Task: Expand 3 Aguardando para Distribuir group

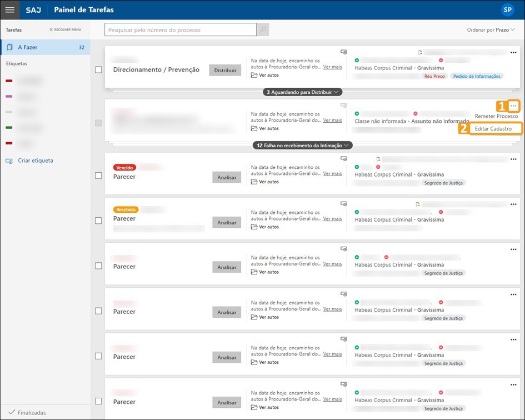Action: tap(302, 92)
